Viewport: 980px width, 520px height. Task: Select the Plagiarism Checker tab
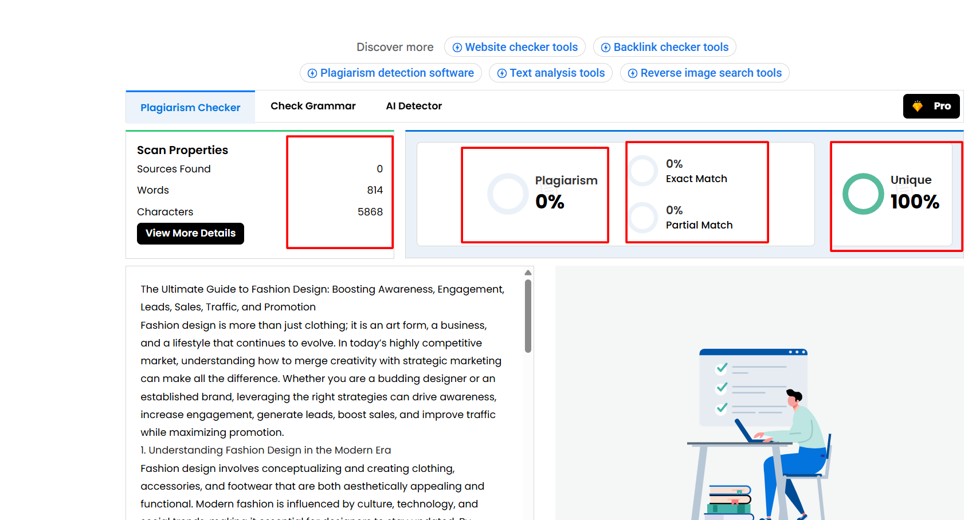point(190,107)
